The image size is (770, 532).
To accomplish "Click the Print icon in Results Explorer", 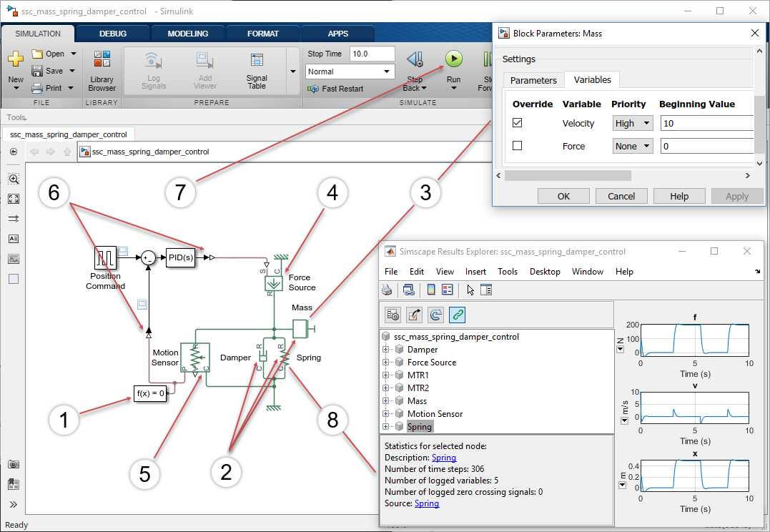I will [387, 290].
